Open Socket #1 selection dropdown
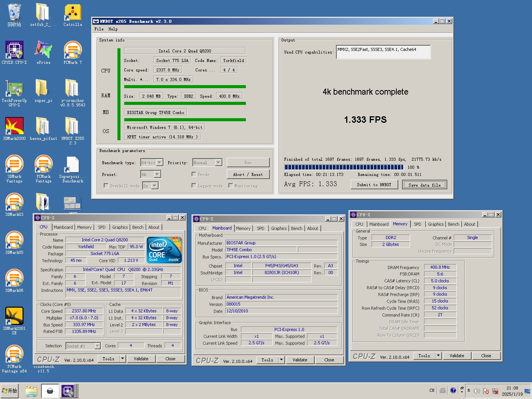Viewport: 532px width, 399px height. (x=83, y=346)
